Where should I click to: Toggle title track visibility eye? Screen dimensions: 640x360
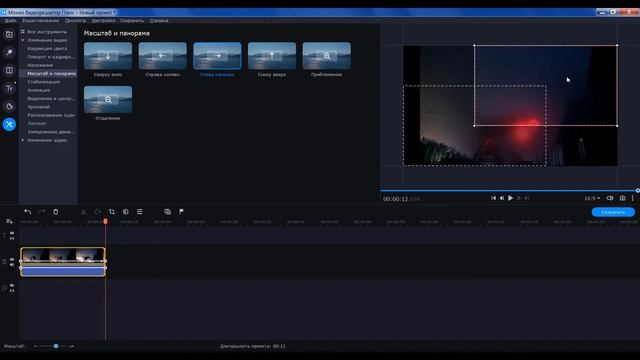tap(12, 233)
